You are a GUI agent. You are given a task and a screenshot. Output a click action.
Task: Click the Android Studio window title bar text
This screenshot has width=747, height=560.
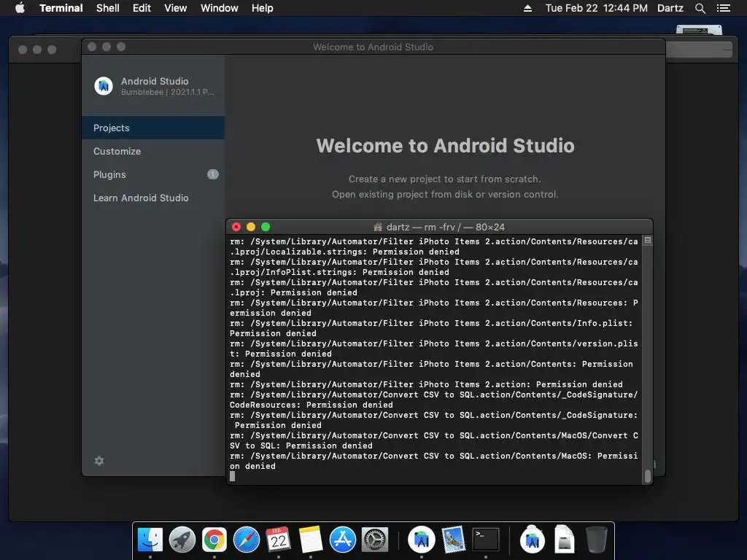click(x=373, y=47)
